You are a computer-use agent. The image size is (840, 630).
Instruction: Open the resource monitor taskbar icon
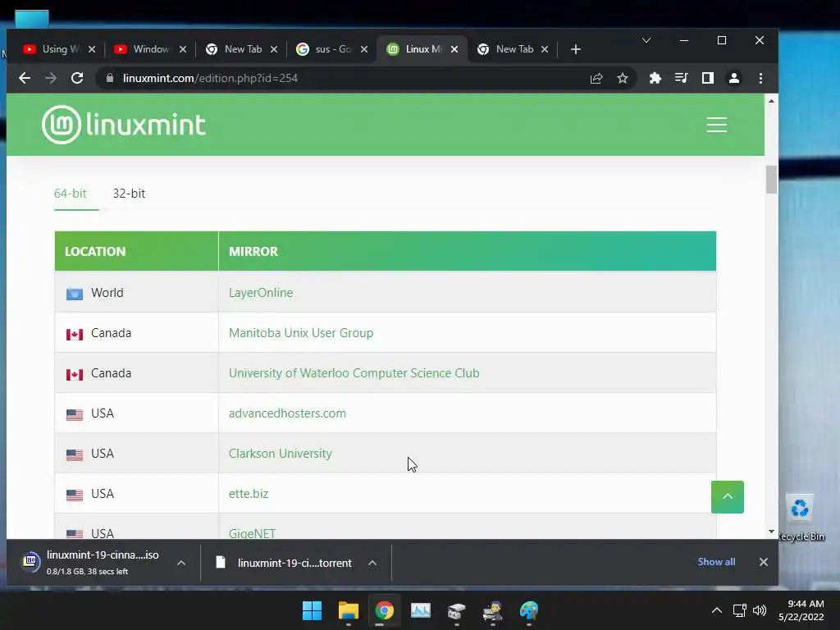coord(421,610)
